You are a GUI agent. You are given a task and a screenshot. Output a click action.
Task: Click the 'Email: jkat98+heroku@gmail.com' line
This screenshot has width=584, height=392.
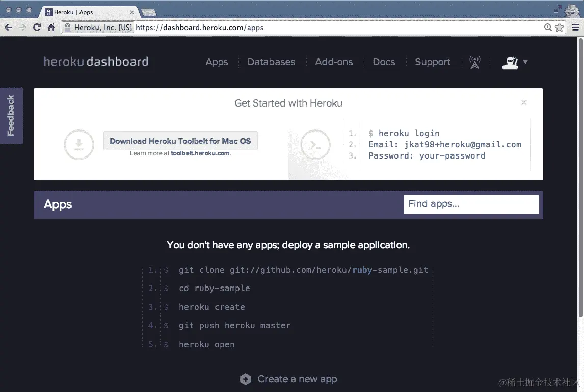[x=445, y=144]
